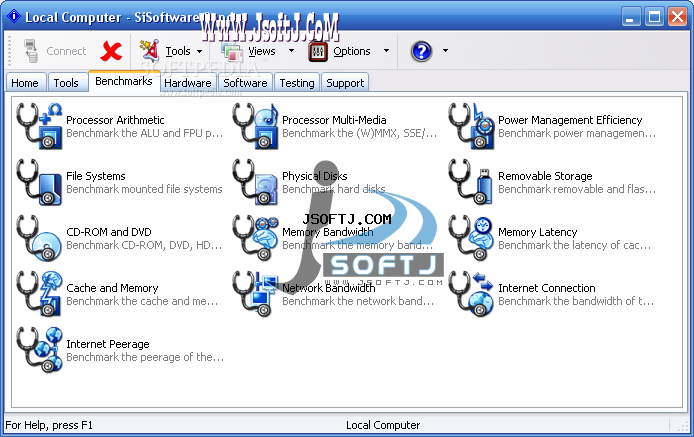
Task: Switch to the Hardware tab
Action: 188,83
